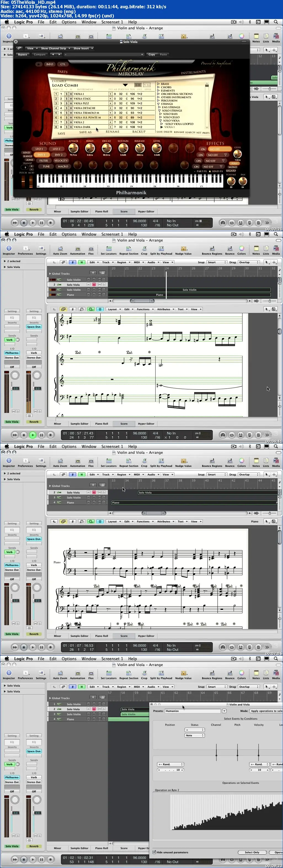Open MACRO settings in Philharmonik
This screenshot has height=868, width=283.
[x=63, y=166]
